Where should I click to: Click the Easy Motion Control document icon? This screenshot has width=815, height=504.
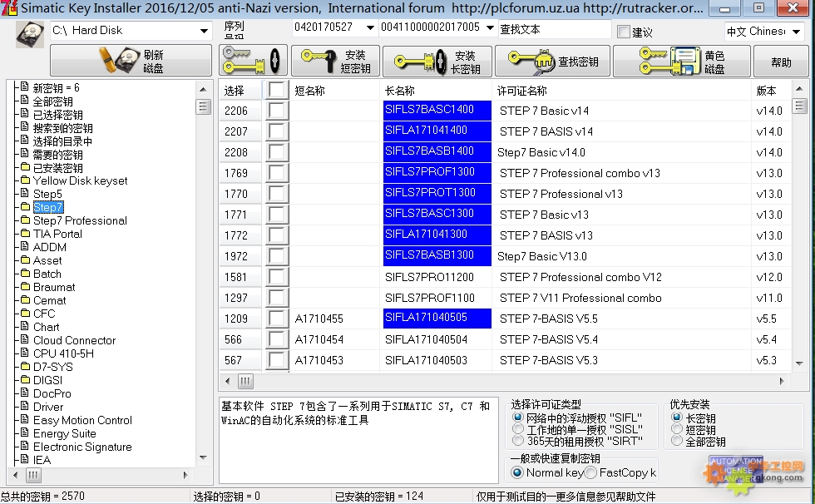[x=24, y=419]
